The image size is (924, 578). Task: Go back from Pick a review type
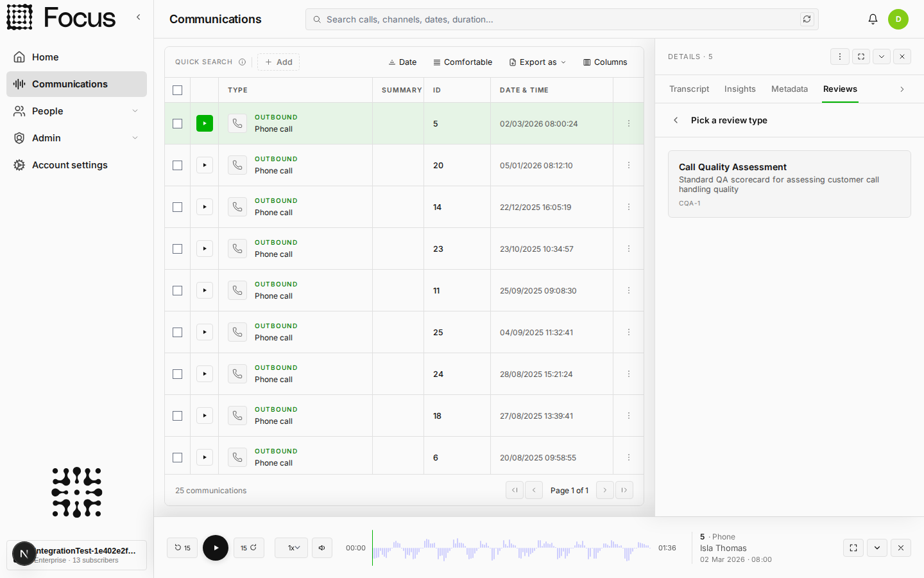[x=676, y=120]
